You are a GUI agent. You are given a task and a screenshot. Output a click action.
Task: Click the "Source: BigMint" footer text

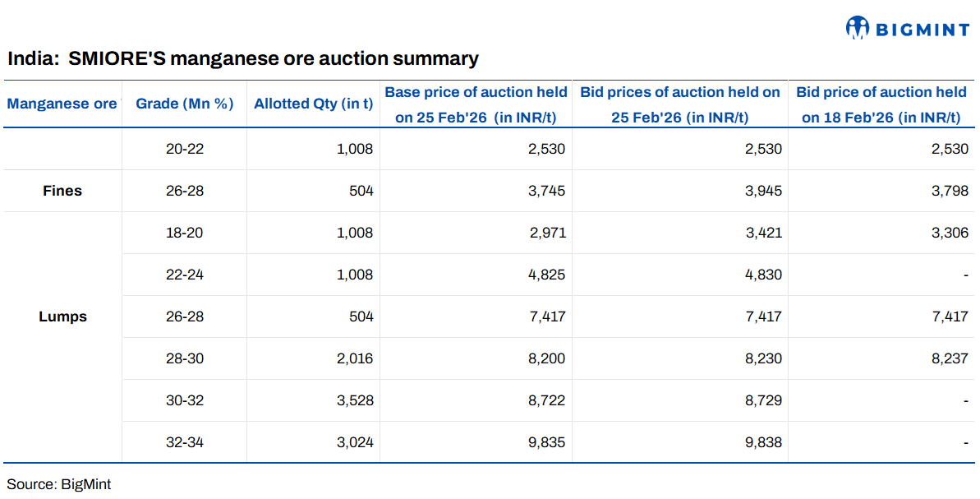59,484
